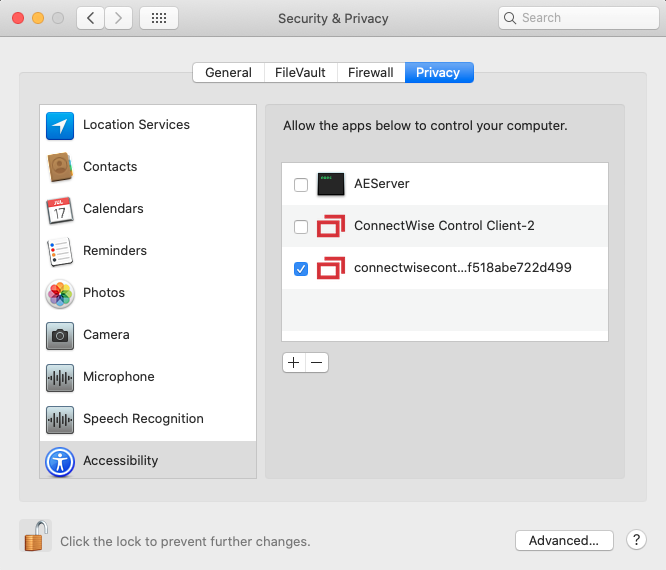Viewport: 666px width, 570px height.
Task: Click the connectwisecont...f518abe722d499 red icon
Action: click(x=331, y=268)
